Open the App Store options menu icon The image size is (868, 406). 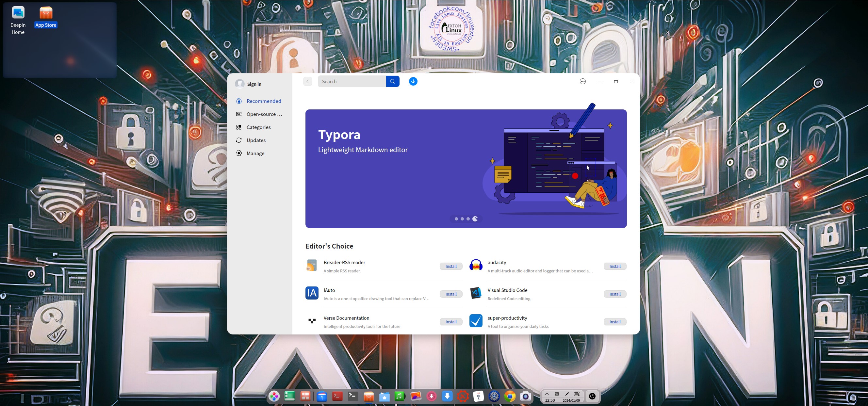582,82
